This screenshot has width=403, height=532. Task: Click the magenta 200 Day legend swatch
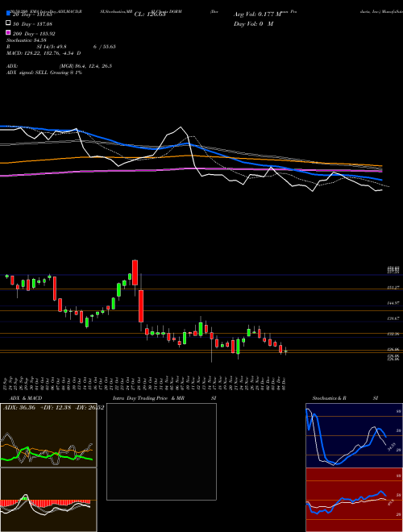pyautogui.click(x=9, y=32)
